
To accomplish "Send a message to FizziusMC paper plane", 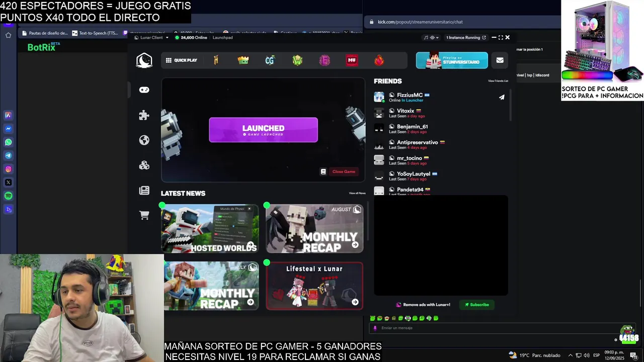I will pyautogui.click(x=502, y=98).
